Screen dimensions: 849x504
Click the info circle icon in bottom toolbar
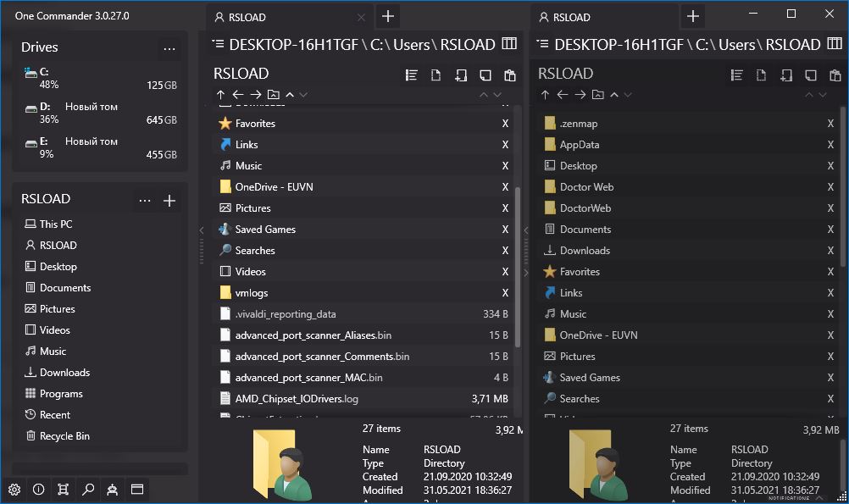tap(39, 490)
